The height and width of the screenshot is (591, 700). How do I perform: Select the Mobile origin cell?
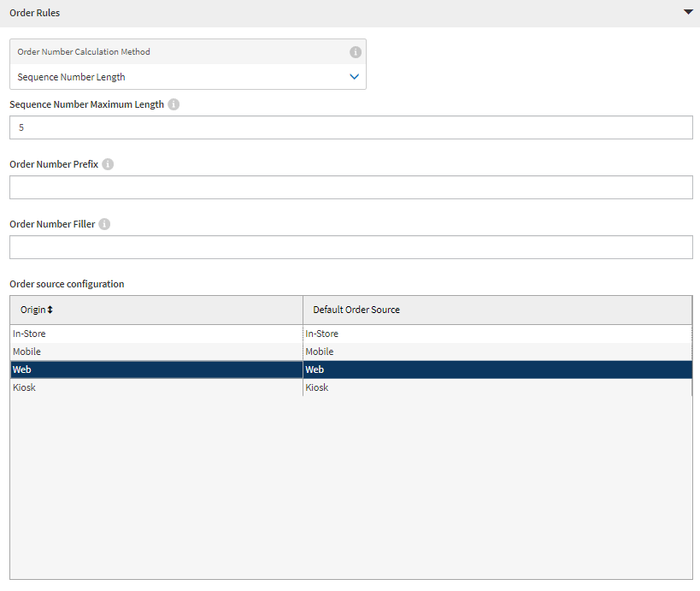click(156, 352)
